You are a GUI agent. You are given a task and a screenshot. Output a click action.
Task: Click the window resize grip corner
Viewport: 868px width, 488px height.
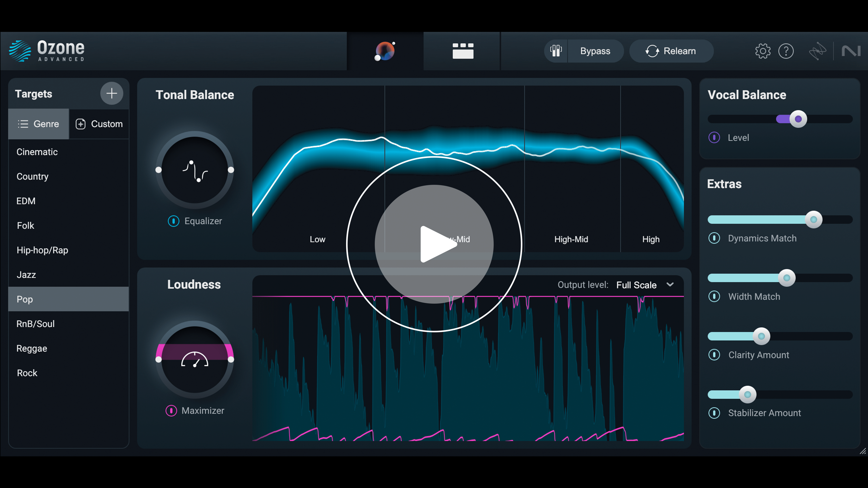pos(863,451)
